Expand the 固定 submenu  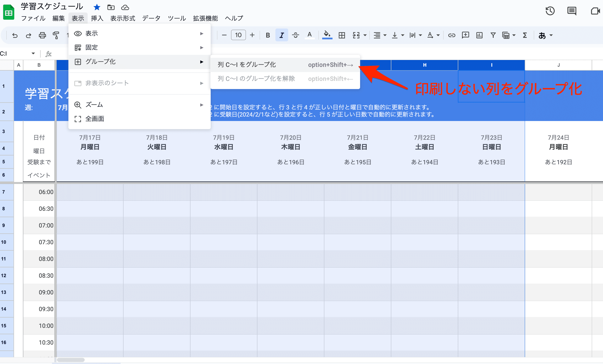(x=139, y=47)
